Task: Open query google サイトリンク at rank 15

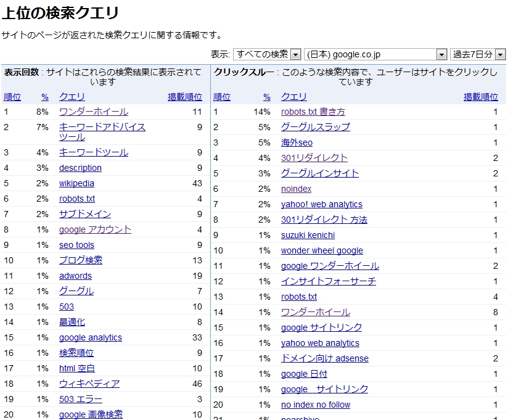Action: click(321, 327)
